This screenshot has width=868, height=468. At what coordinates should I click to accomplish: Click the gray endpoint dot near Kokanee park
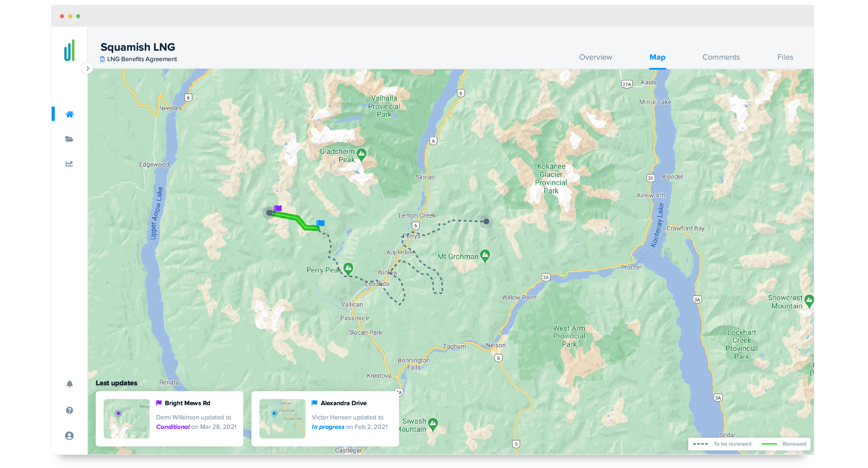point(486,221)
